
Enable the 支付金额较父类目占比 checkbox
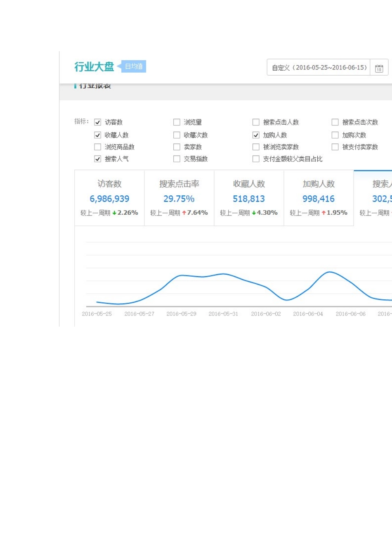coord(256,159)
